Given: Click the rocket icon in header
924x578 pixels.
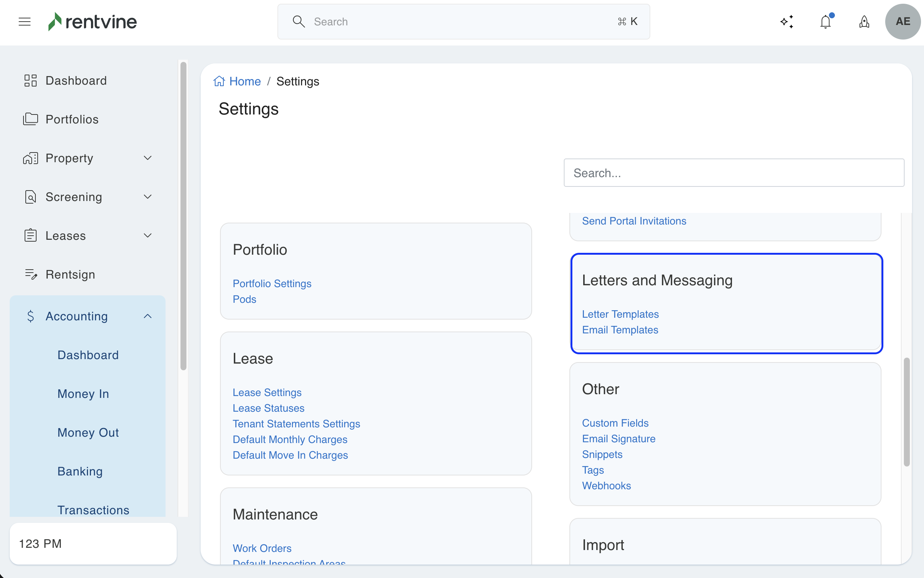Looking at the screenshot, I should click(864, 22).
